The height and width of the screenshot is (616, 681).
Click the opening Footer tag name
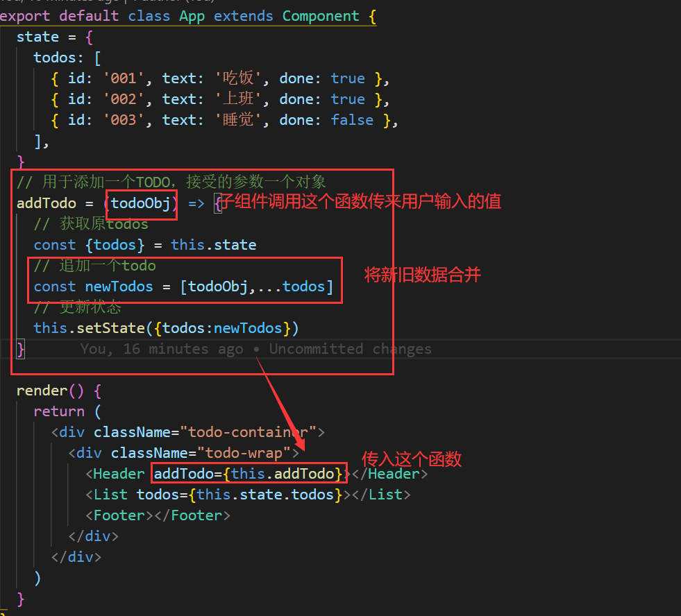click(119, 515)
